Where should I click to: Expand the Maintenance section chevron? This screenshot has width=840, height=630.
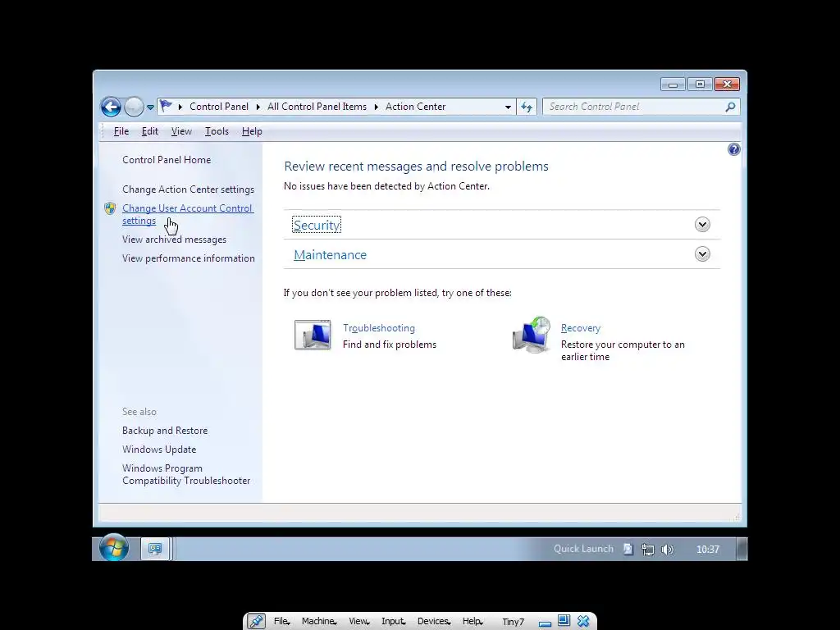[x=702, y=254]
